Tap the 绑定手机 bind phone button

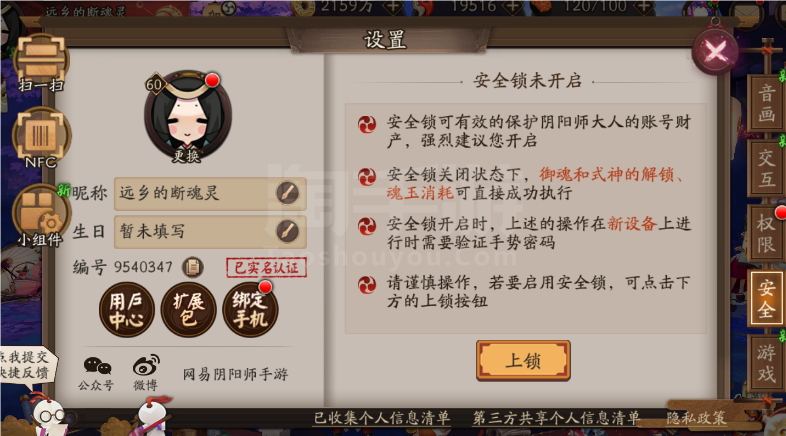(250, 310)
